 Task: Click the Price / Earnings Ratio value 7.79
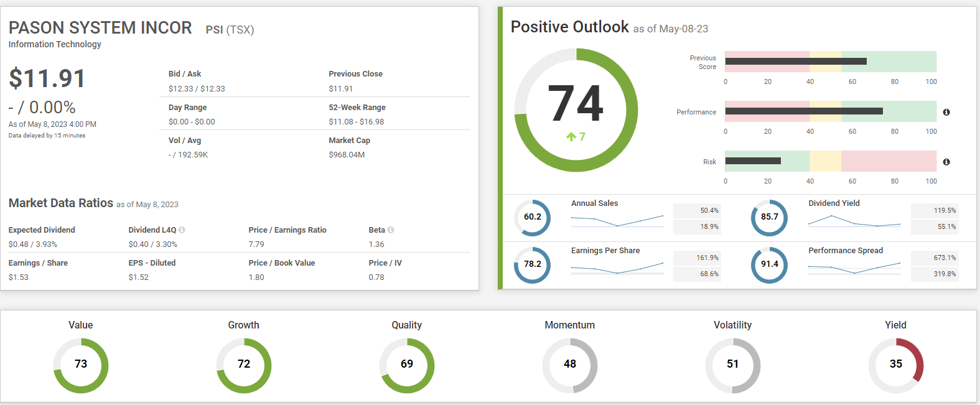pos(256,244)
